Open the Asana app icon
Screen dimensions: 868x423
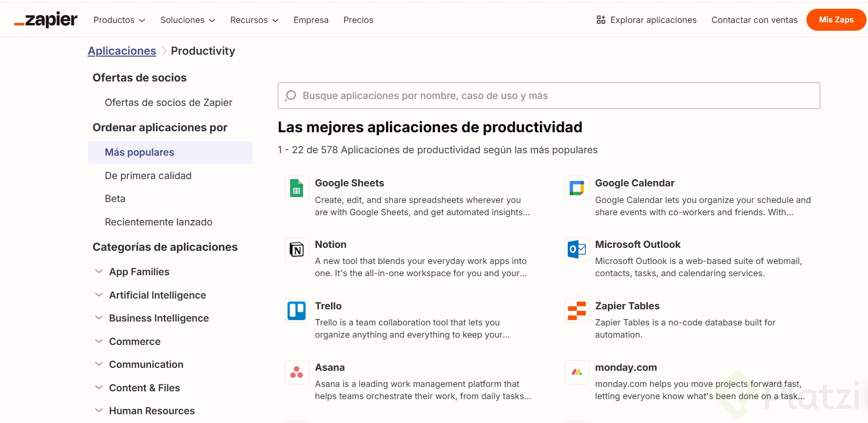(297, 372)
